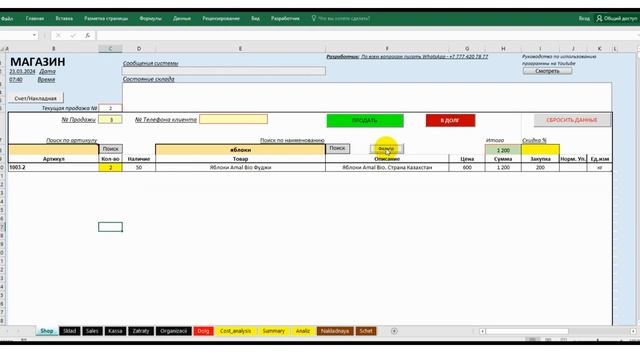
Task: Select column H header
Action: point(503,49)
